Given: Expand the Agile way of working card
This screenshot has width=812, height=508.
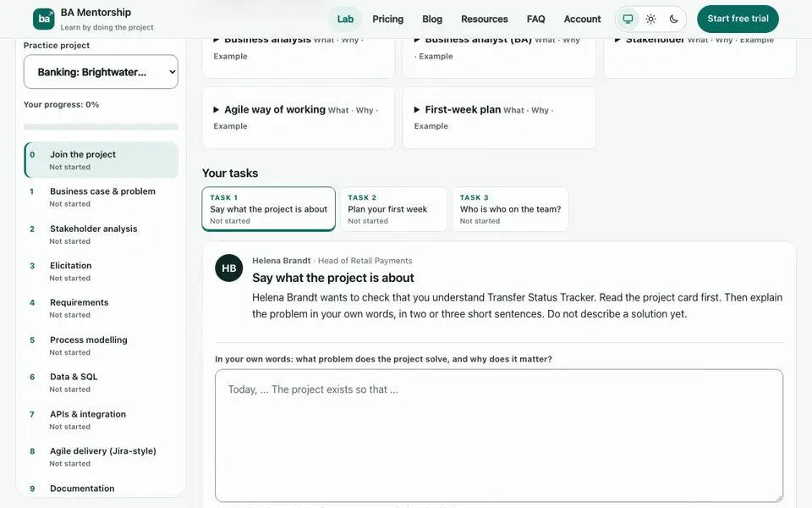Looking at the screenshot, I should click(299, 118).
